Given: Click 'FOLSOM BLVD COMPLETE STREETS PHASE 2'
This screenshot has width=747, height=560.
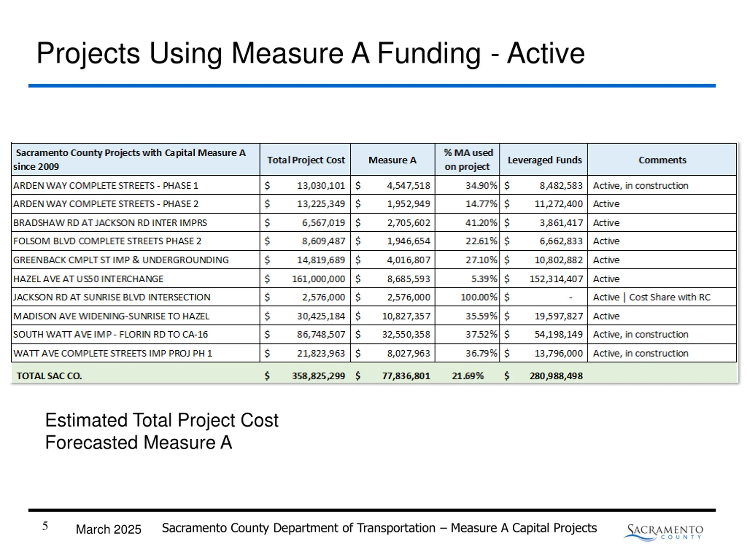Looking at the screenshot, I should tap(107, 241).
